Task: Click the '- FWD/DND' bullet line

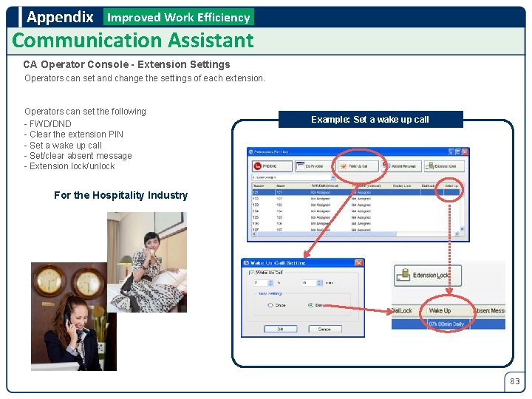Action: pyautogui.click(x=48, y=124)
